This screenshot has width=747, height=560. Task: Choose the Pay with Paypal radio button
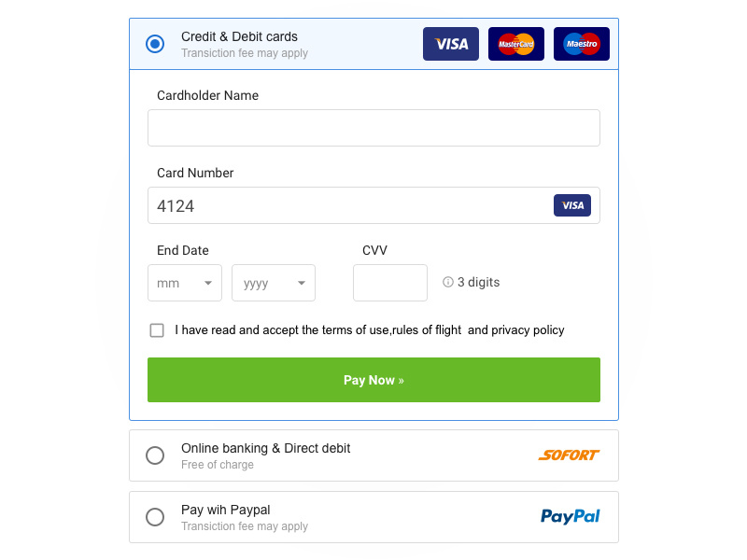[155, 517]
